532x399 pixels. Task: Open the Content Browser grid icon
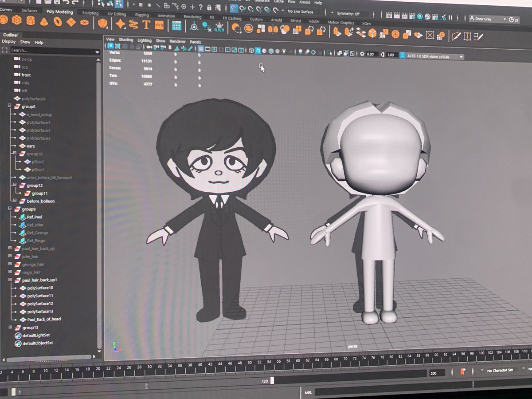coord(176,26)
